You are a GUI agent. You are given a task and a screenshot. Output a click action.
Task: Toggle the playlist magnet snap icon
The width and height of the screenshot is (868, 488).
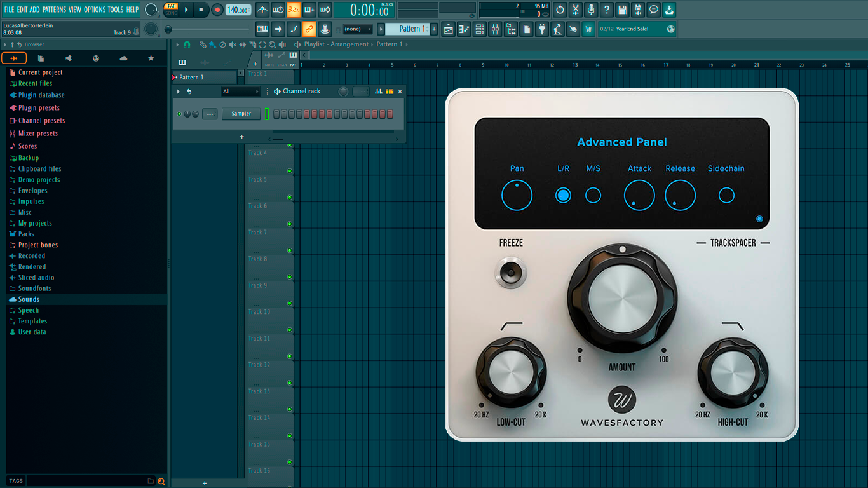coord(187,44)
